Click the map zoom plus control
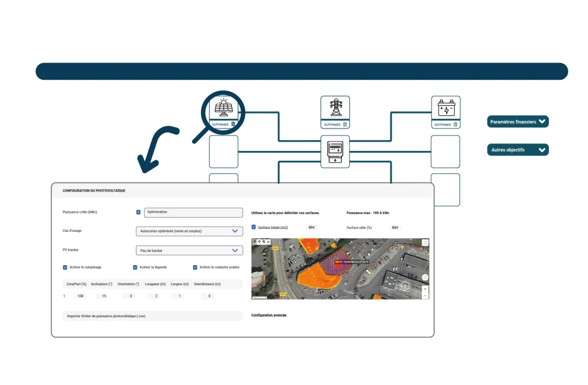 click(x=425, y=289)
